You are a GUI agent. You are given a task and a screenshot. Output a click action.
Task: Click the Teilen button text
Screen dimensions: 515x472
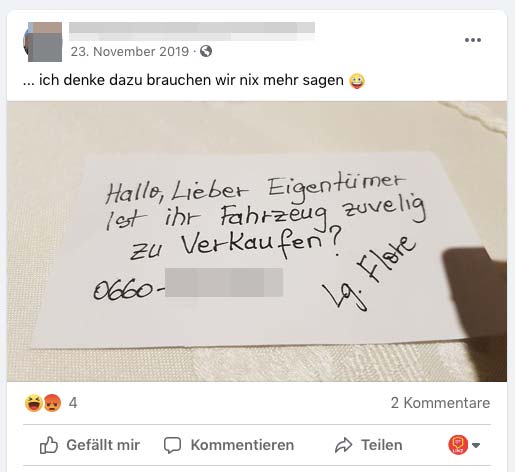coord(382,445)
